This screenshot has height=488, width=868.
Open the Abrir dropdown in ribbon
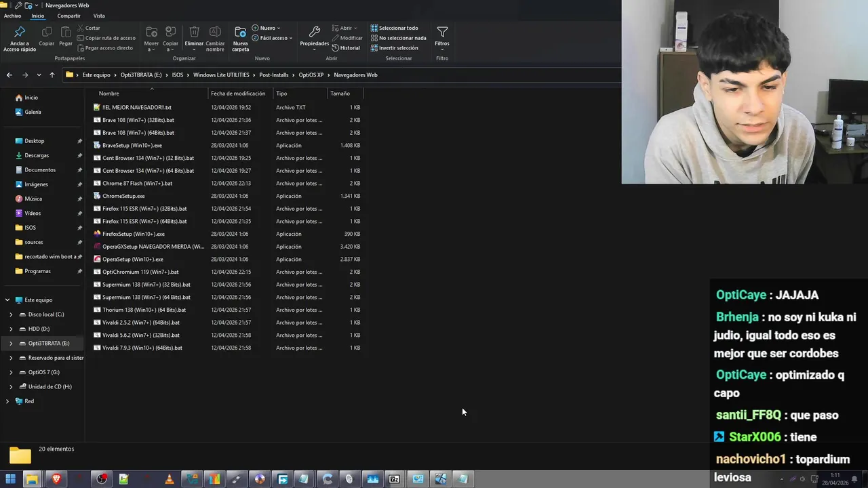344,28
